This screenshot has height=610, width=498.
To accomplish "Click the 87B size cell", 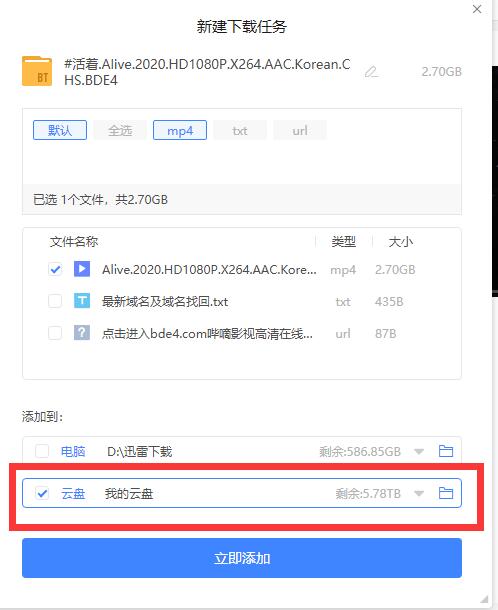I will 386,333.
